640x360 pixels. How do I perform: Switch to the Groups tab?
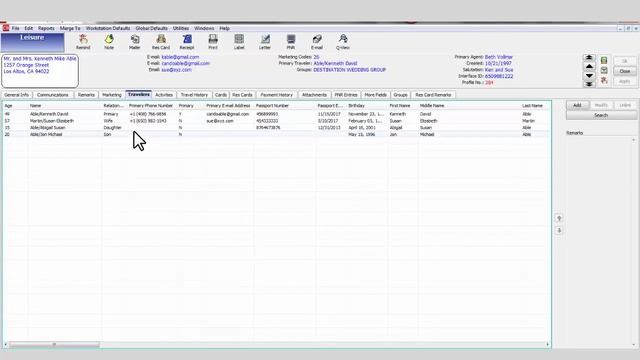[400, 95]
